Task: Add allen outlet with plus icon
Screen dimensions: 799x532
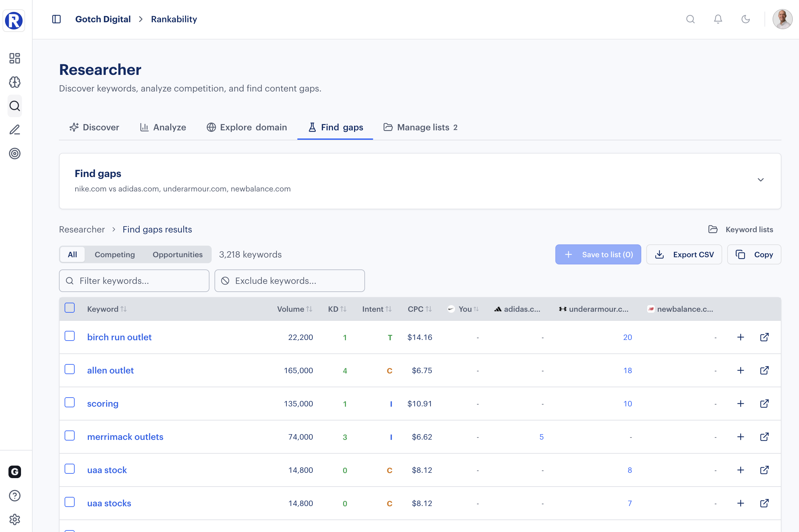Action: click(x=741, y=371)
